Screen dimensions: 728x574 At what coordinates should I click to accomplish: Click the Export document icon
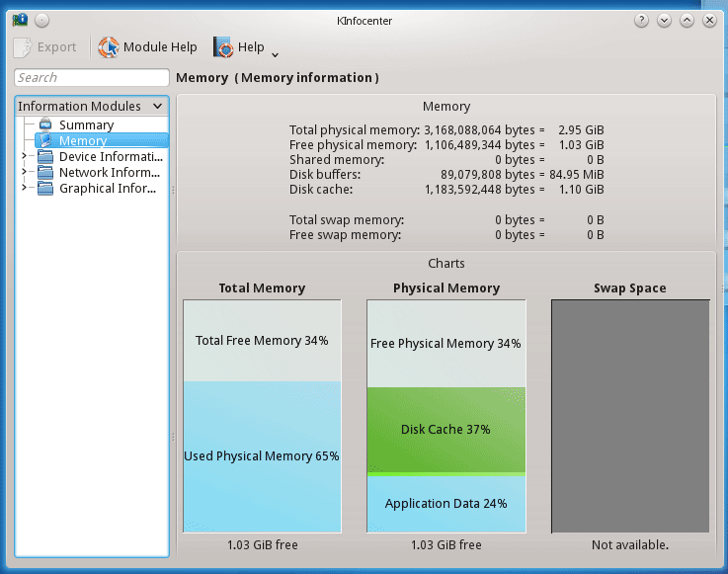(x=23, y=47)
